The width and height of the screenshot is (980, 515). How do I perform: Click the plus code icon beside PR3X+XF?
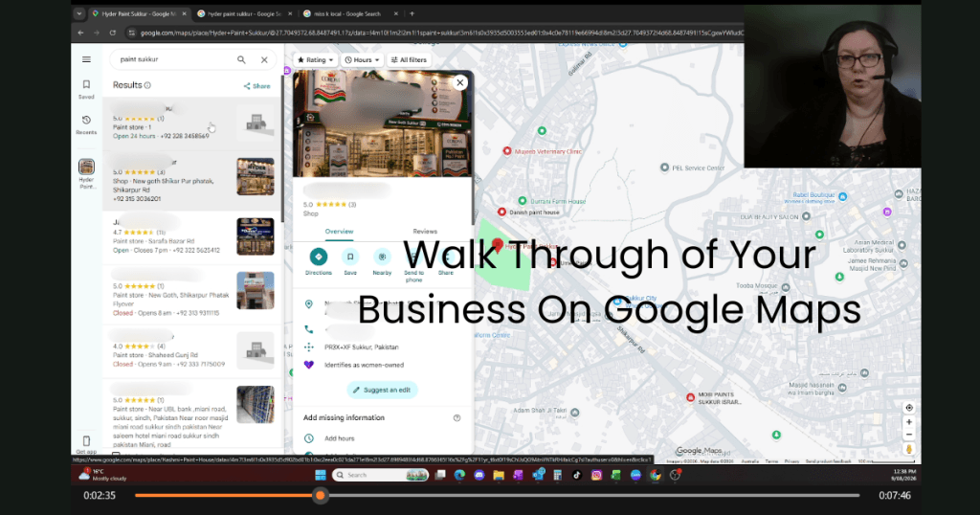(309, 347)
